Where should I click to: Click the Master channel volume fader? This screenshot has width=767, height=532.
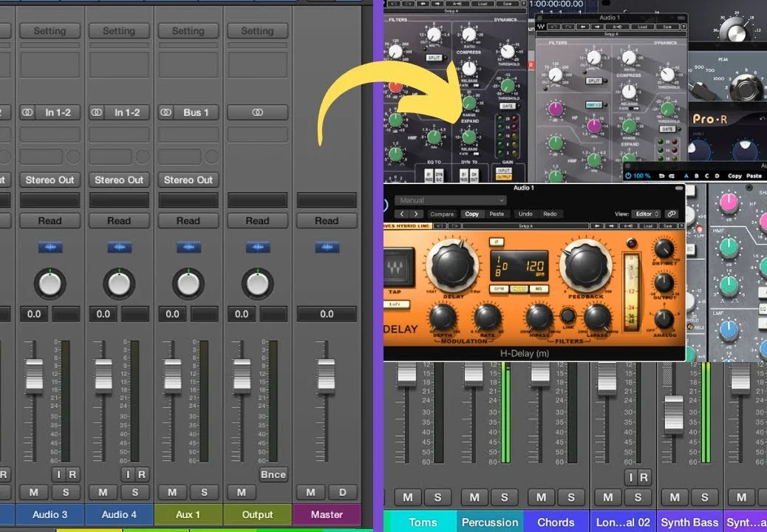pyautogui.click(x=327, y=375)
